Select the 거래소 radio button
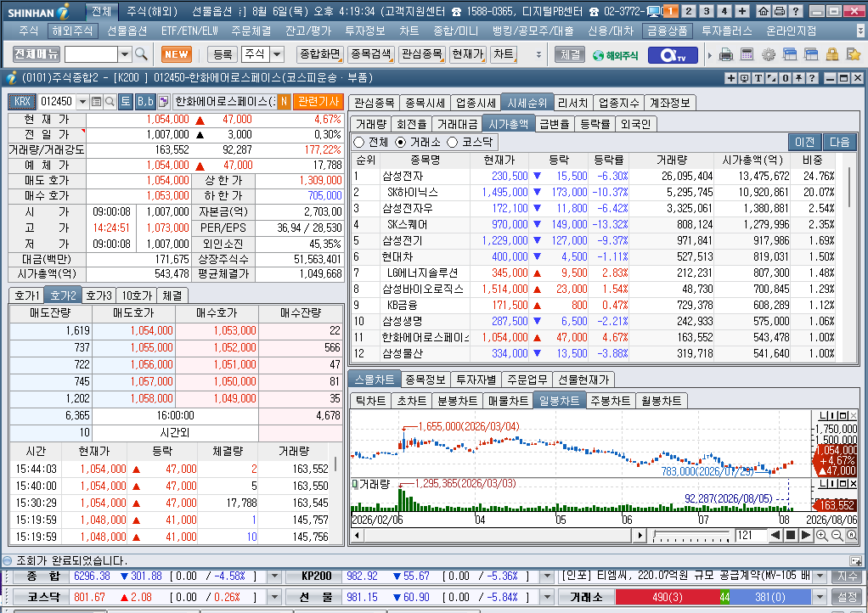 tap(401, 142)
